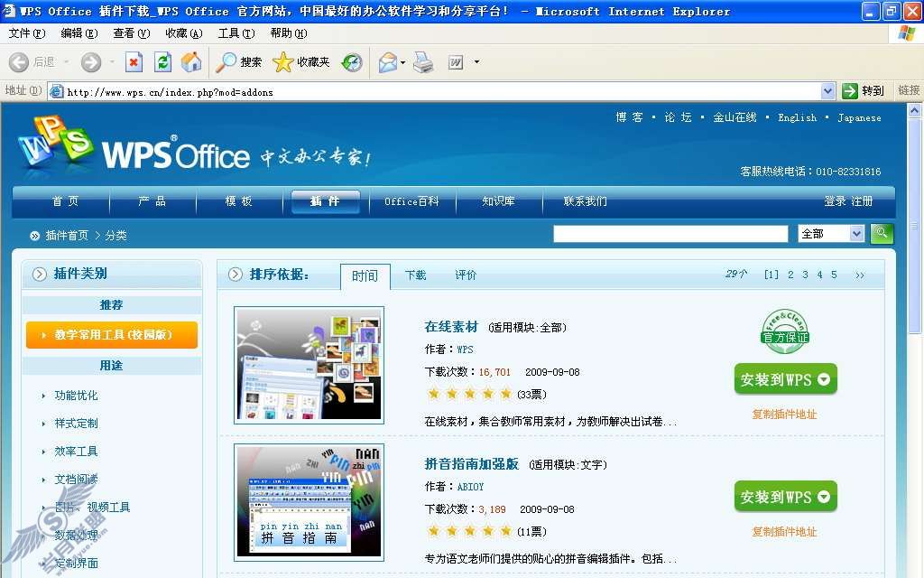The width and height of the screenshot is (924, 578).
Task: Open the 工具 menu
Action: pyautogui.click(x=236, y=33)
